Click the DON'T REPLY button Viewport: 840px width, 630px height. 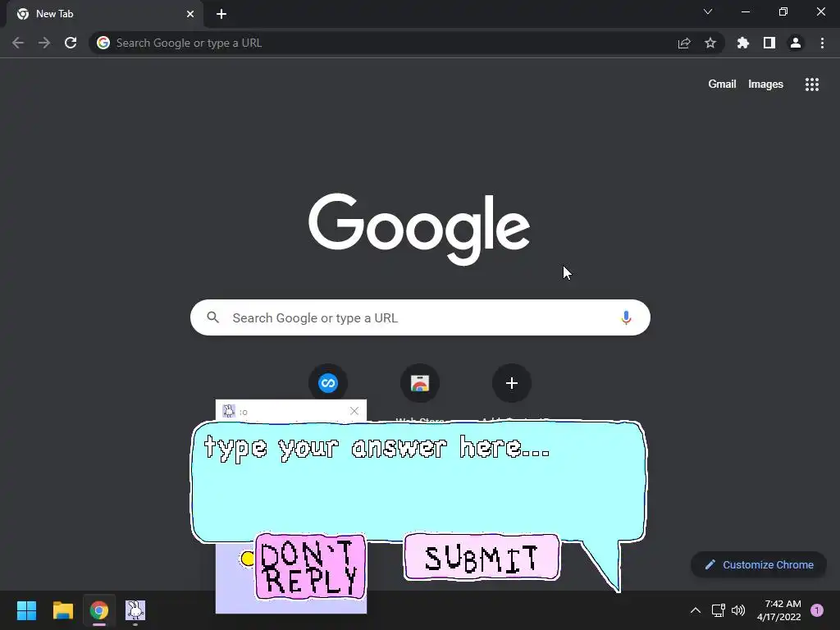[x=310, y=567]
